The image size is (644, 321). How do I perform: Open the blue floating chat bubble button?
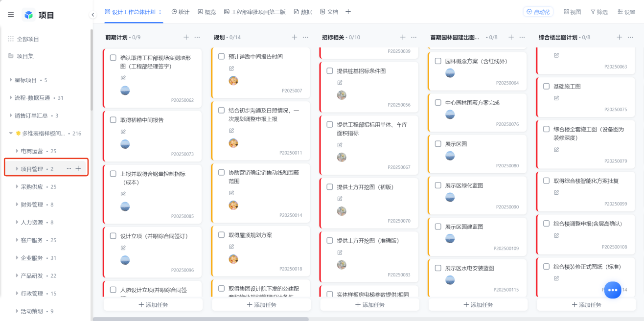612,290
